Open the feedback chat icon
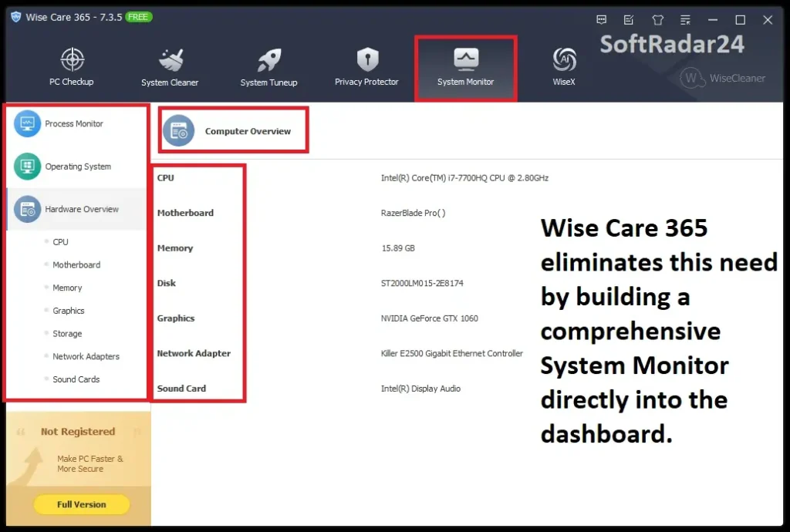This screenshot has width=790, height=532. (x=601, y=19)
